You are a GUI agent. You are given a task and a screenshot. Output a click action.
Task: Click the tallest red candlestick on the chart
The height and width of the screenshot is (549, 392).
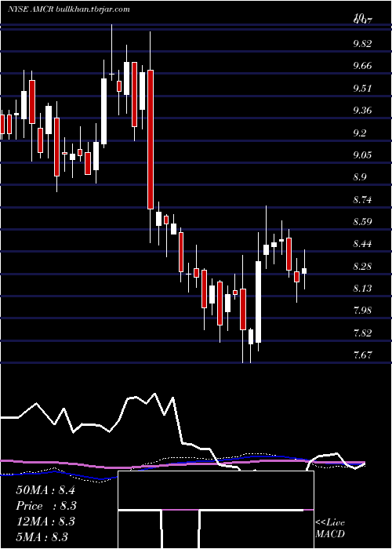tap(151, 140)
